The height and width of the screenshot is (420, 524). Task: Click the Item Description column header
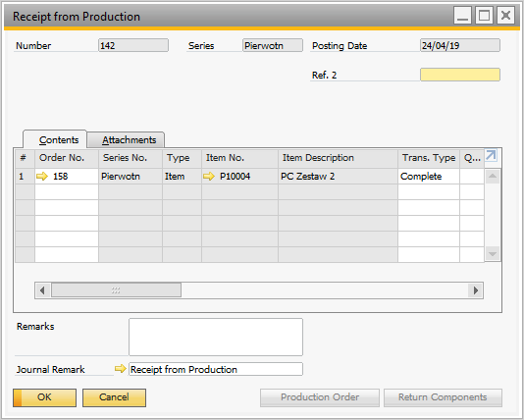338,158
